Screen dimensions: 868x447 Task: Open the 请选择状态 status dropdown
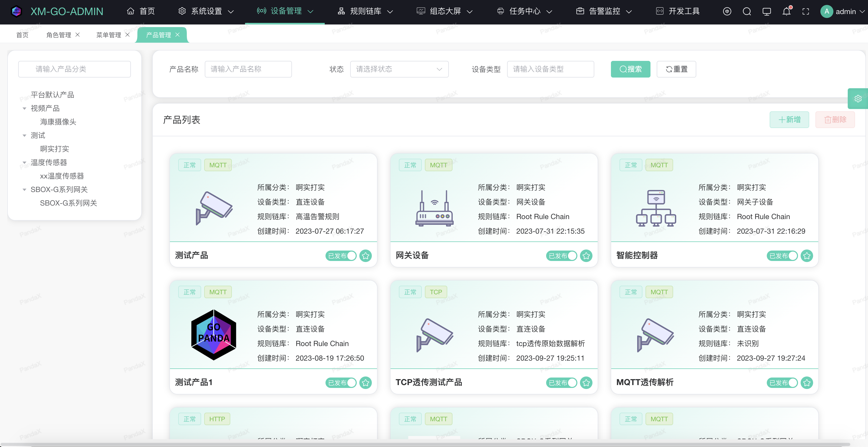point(399,69)
